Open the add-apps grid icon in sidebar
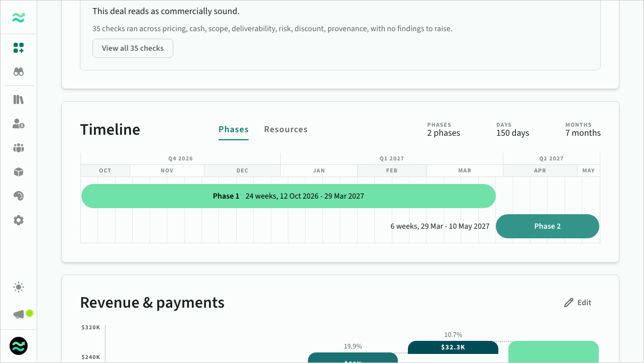The image size is (644, 363). (19, 48)
